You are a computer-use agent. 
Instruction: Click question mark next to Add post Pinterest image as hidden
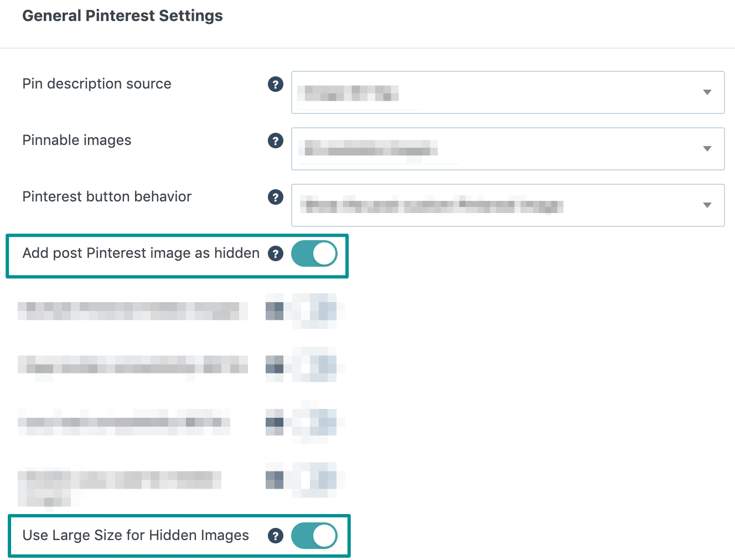(x=276, y=253)
